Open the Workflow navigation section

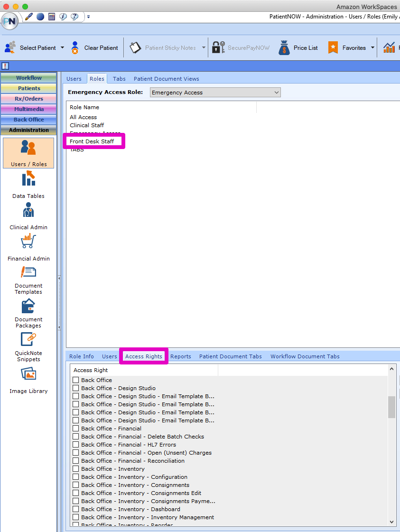click(x=29, y=78)
